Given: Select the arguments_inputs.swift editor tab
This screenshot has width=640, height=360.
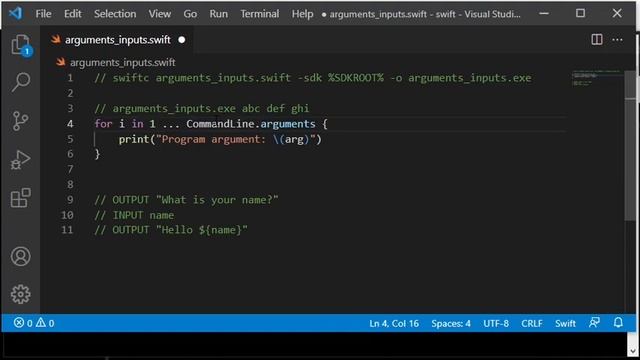Looking at the screenshot, I should tap(118, 40).
